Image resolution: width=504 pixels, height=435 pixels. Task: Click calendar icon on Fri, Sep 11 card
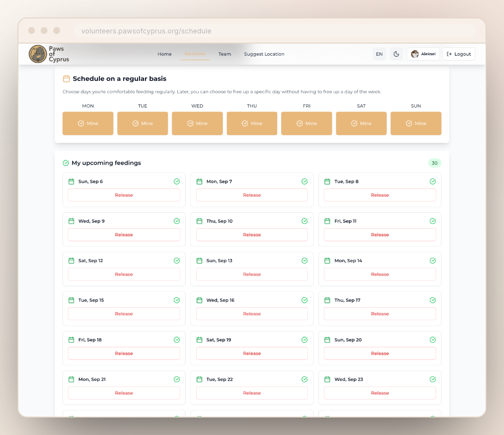(327, 221)
